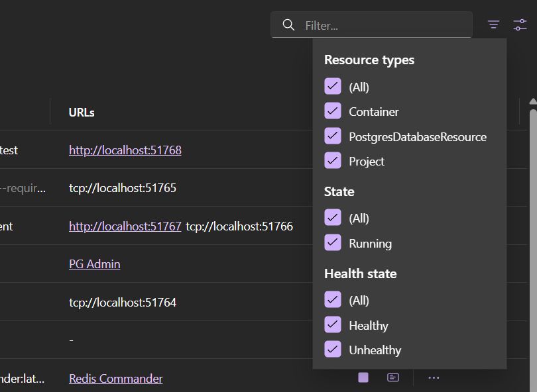This screenshot has height=392, width=537.
Task: Click the tcp://localhost:51765 URL text
Action: coord(123,188)
